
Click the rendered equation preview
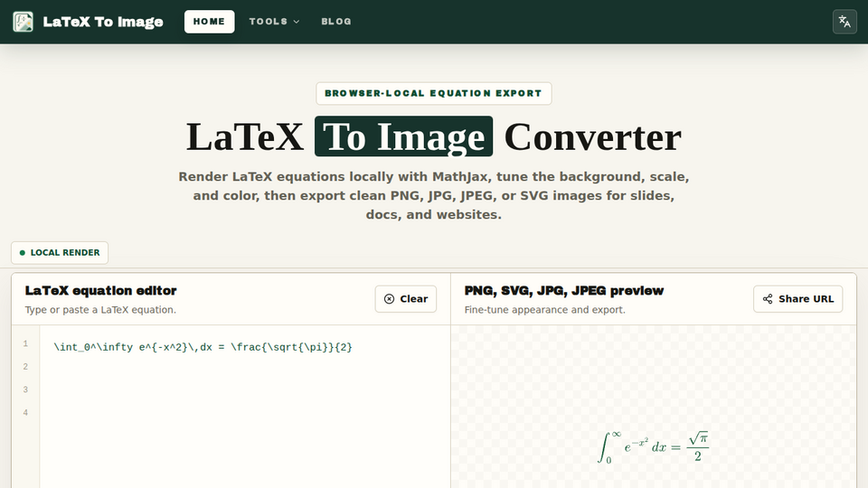tap(653, 447)
